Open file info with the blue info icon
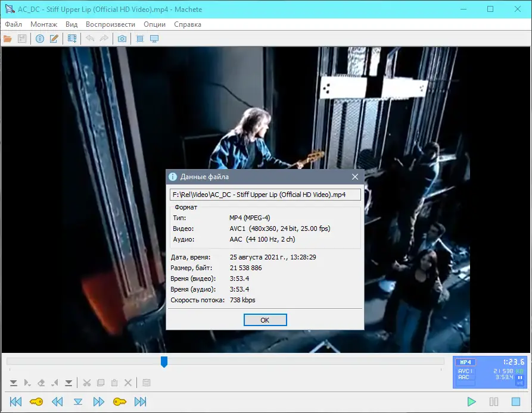532x413 pixels. pos(40,39)
